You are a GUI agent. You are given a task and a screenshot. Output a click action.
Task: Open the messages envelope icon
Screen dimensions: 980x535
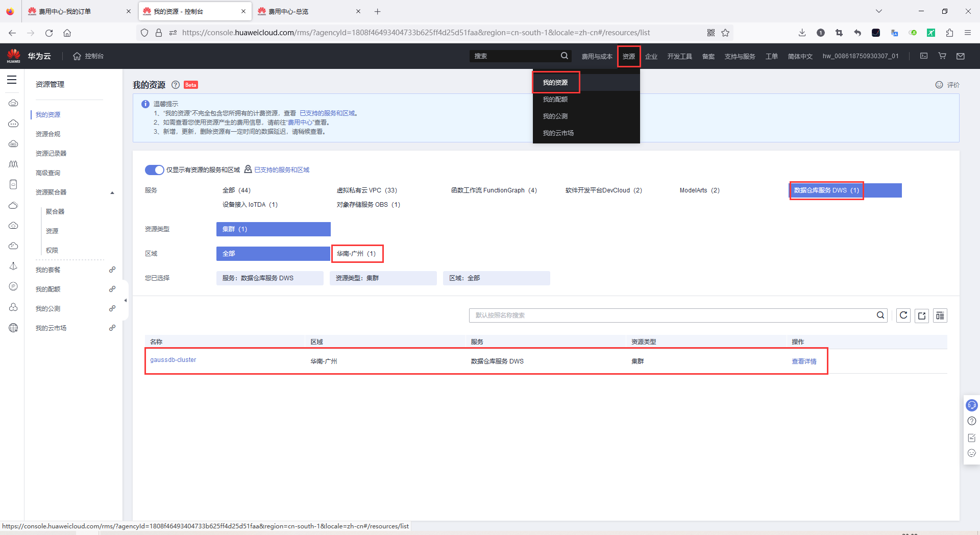pyautogui.click(x=961, y=56)
